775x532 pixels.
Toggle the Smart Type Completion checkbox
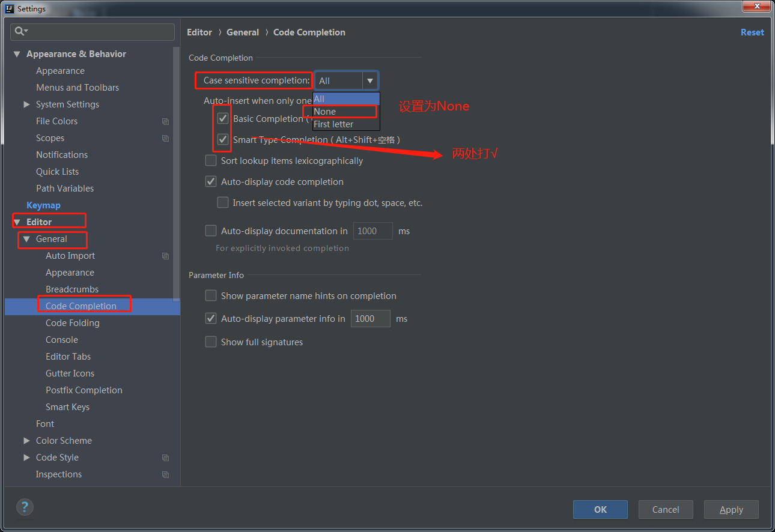[223, 139]
